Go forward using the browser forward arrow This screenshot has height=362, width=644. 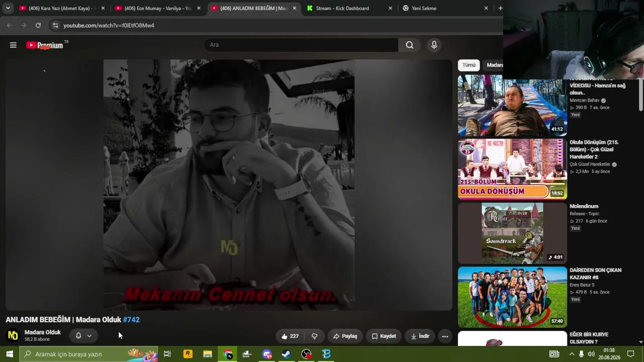pos(24,25)
